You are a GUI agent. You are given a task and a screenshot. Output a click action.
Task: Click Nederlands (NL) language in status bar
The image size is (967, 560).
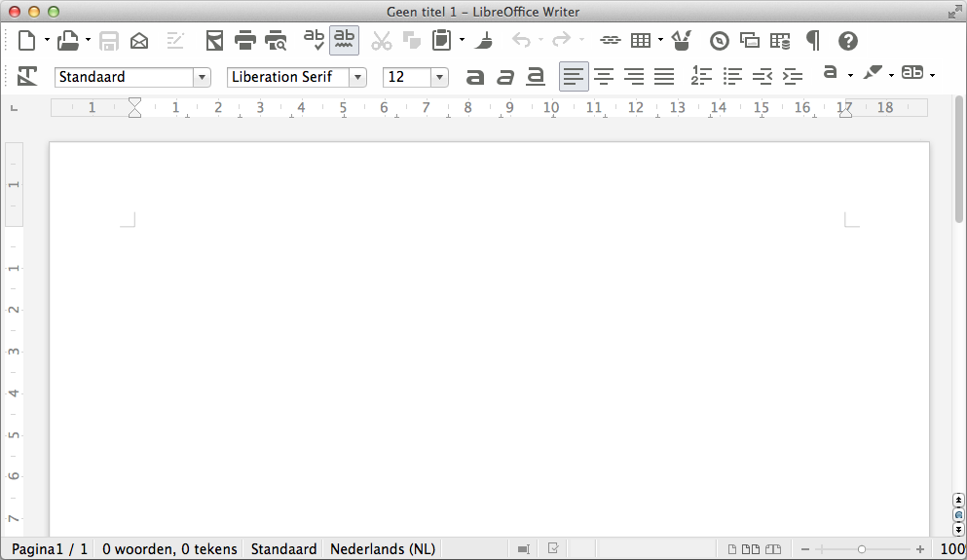(x=383, y=549)
